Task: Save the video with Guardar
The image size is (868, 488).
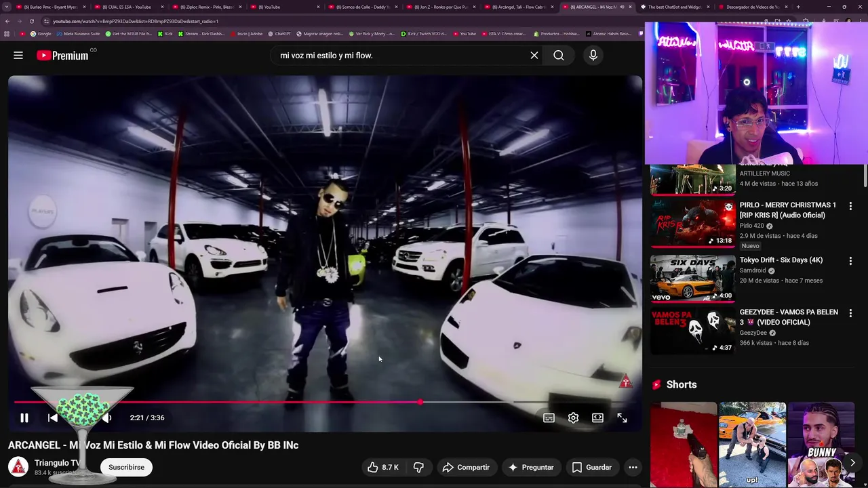Action: tap(592, 467)
